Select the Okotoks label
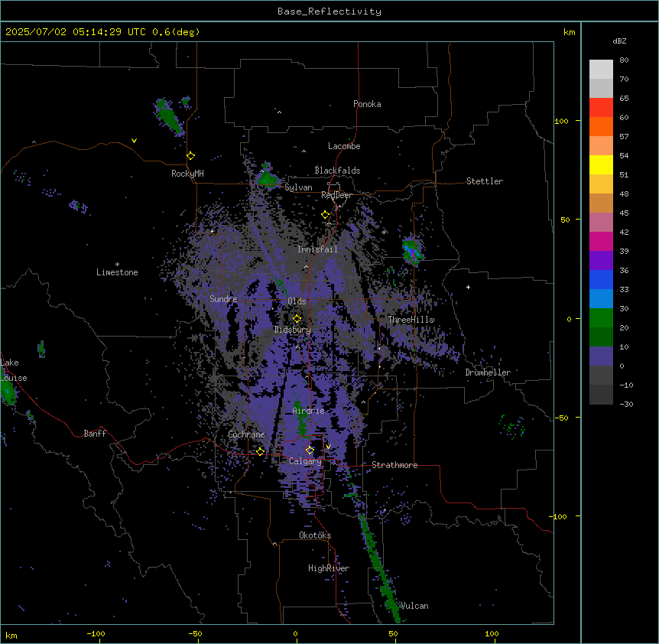Screen dimensions: 659x644 point(315,535)
